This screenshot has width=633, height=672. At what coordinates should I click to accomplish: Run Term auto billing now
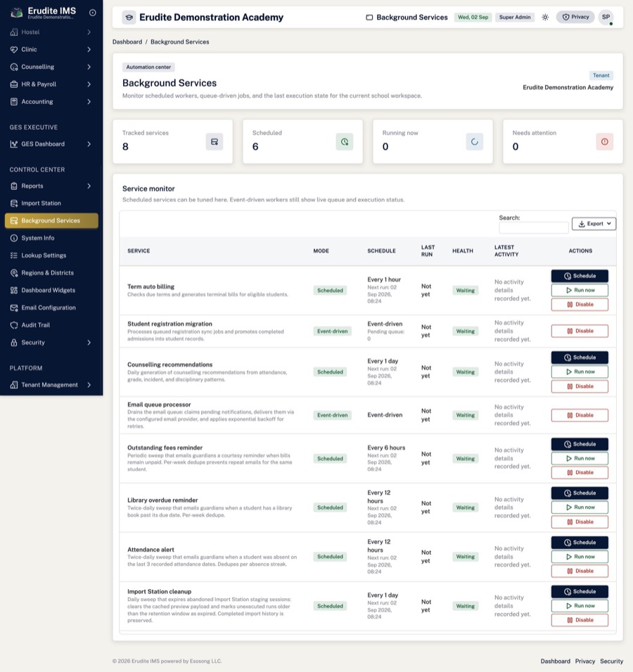580,290
